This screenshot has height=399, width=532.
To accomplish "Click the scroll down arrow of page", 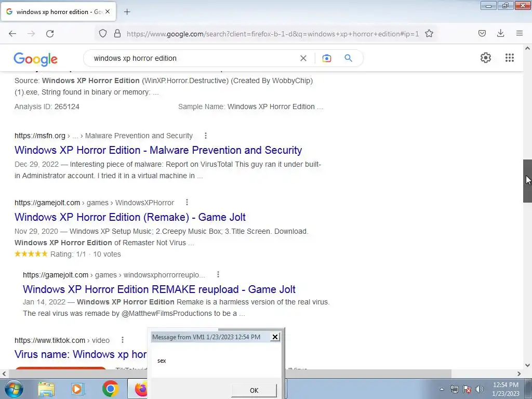I will [x=527, y=365].
